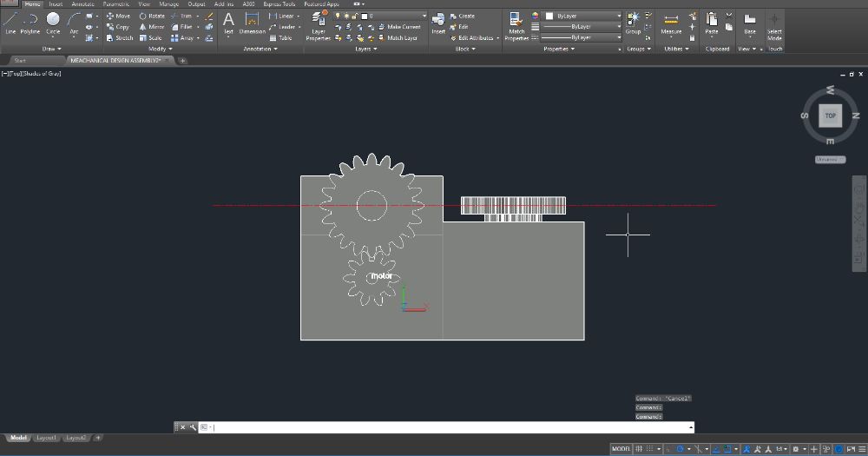Screen dimensions: 868x456
Task: Expand the Draw panel dropdown
Action: click(51, 49)
